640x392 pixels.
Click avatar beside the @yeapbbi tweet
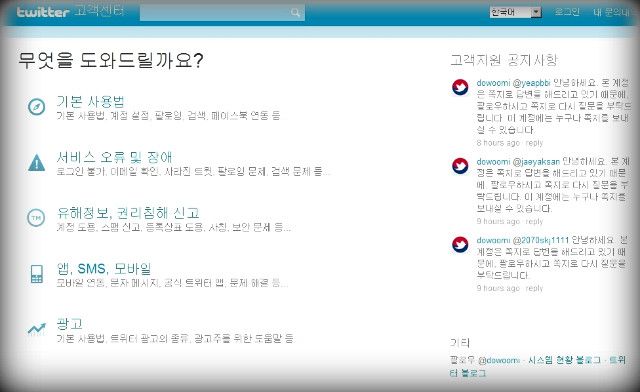(460, 87)
